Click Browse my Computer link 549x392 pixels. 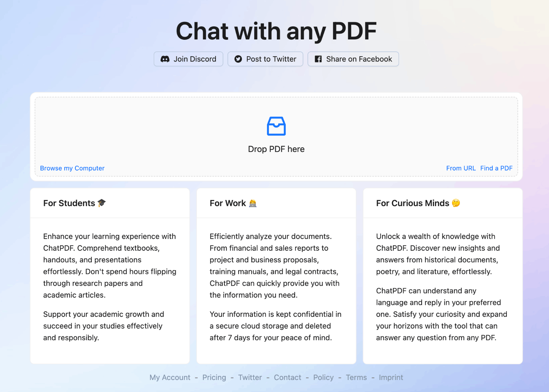click(x=72, y=168)
